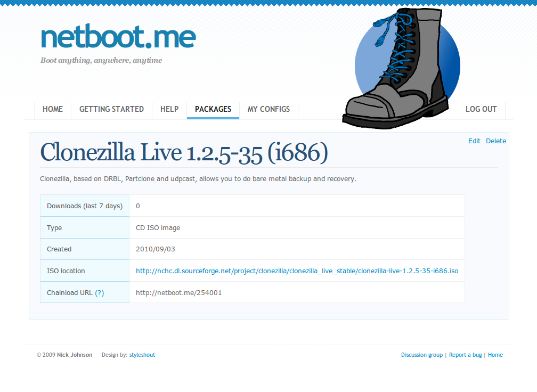Open the Discussion group footer link
This screenshot has height=392, width=537.
click(422, 355)
